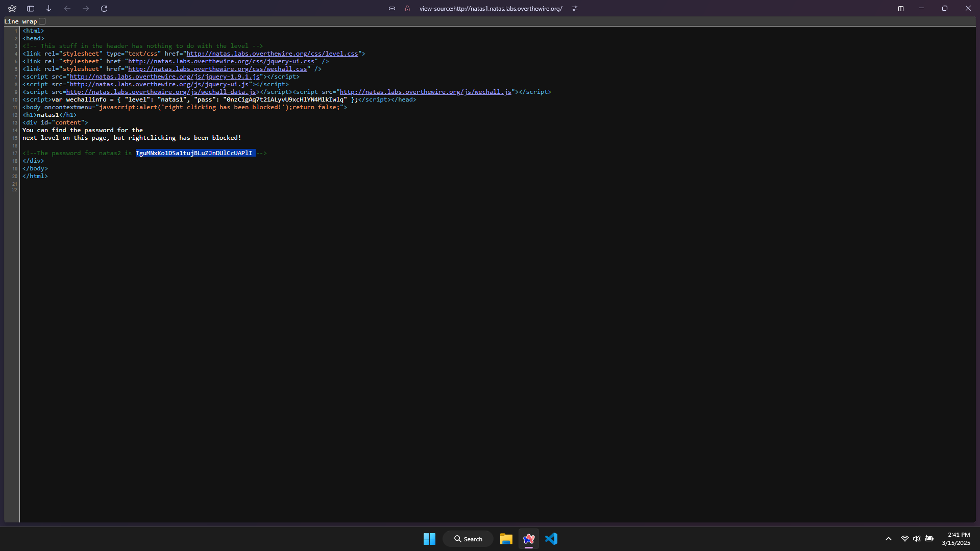Open the wechall-data.js script link
980x551 pixels.
[161, 92]
